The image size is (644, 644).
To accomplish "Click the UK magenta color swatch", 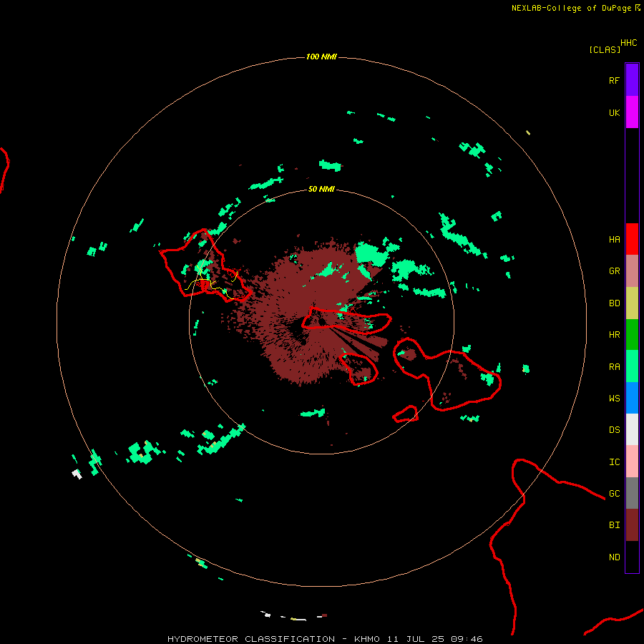I will tap(632, 112).
